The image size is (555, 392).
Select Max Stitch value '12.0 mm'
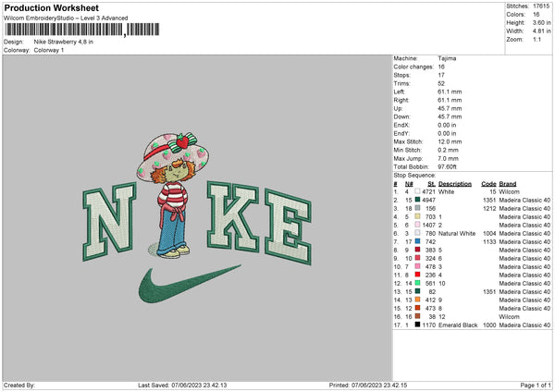point(450,141)
